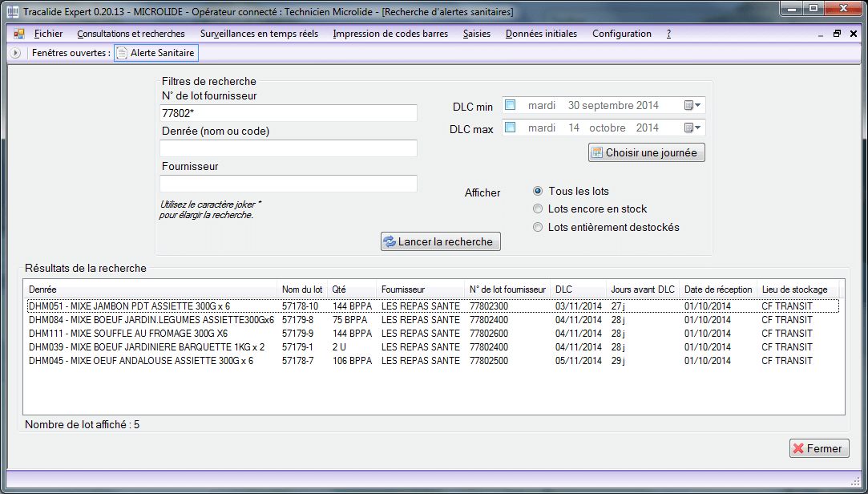Click the Choisir une journée button
The image size is (868, 494).
coord(647,152)
